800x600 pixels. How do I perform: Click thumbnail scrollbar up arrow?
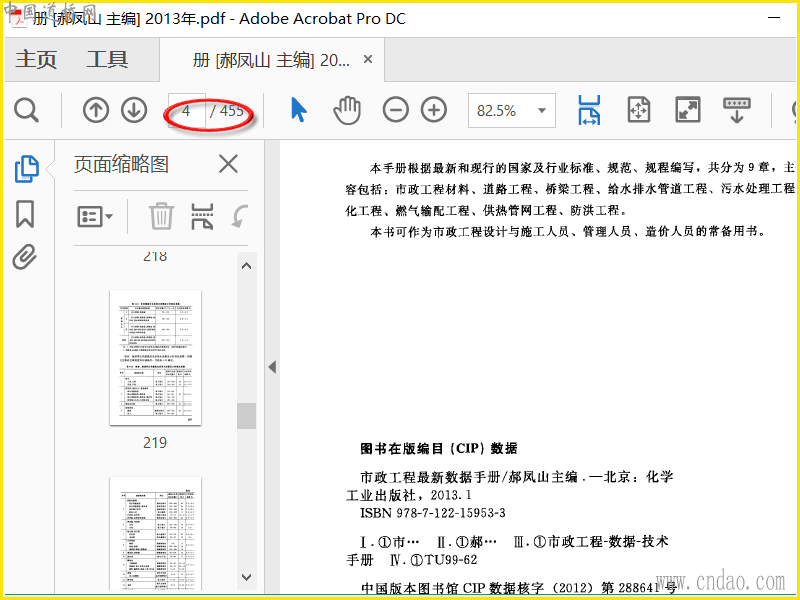pos(246,266)
